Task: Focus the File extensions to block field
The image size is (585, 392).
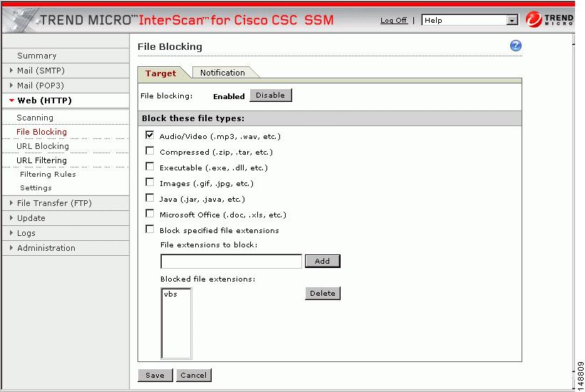Action: pos(231,262)
